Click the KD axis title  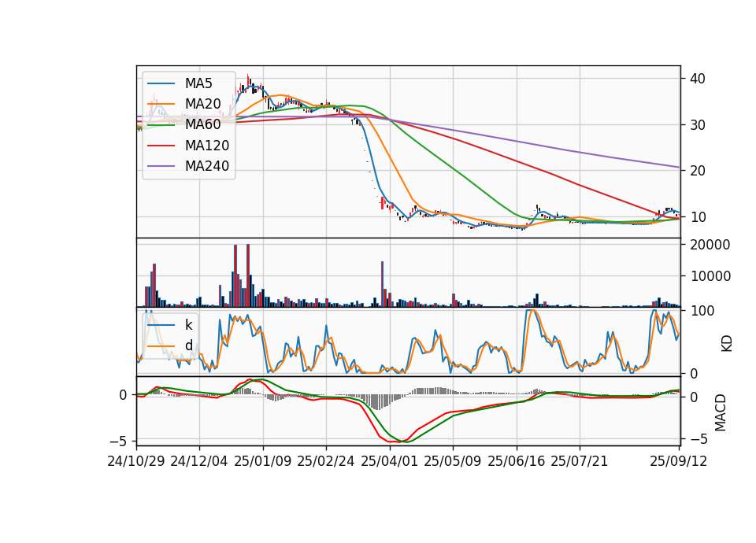tap(727, 344)
